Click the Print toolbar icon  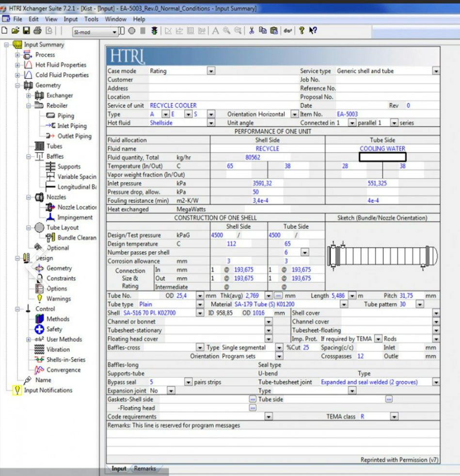click(37, 31)
